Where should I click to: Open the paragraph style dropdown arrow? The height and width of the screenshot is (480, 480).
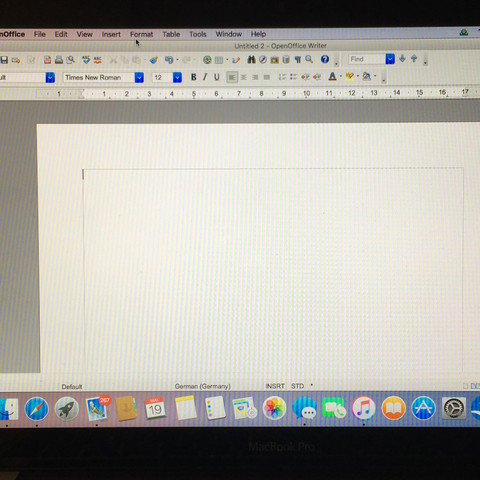click(50, 78)
